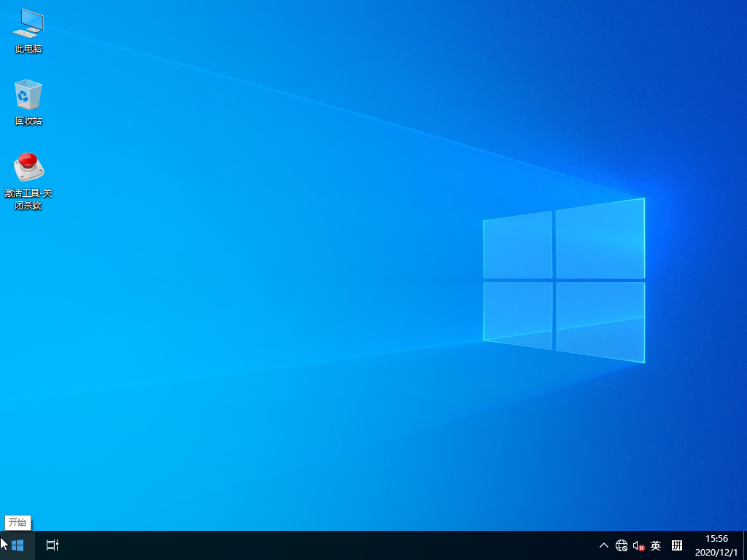Click the 回收站 text label
The image size is (747, 560).
(28, 121)
